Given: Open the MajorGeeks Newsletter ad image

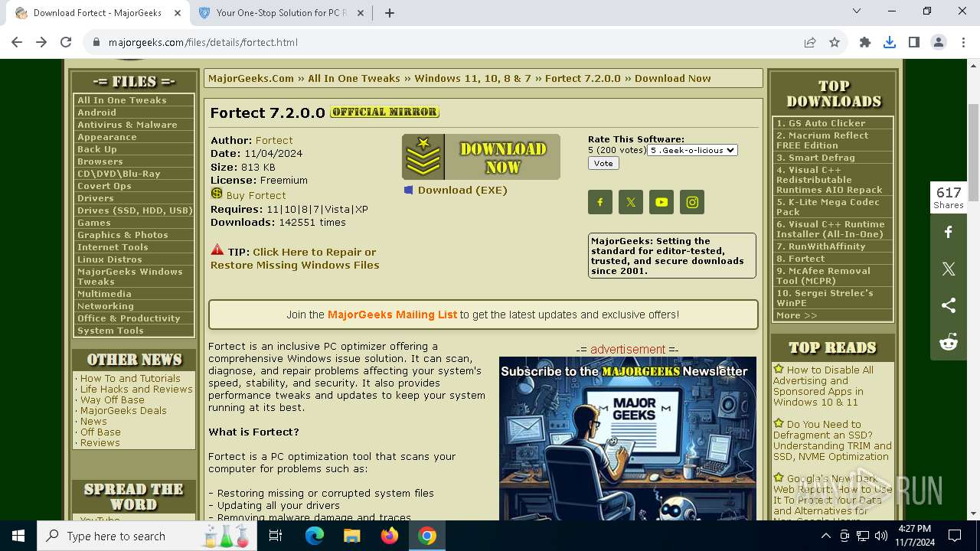Looking at the screenshot, I should click(x=627, y=439).
